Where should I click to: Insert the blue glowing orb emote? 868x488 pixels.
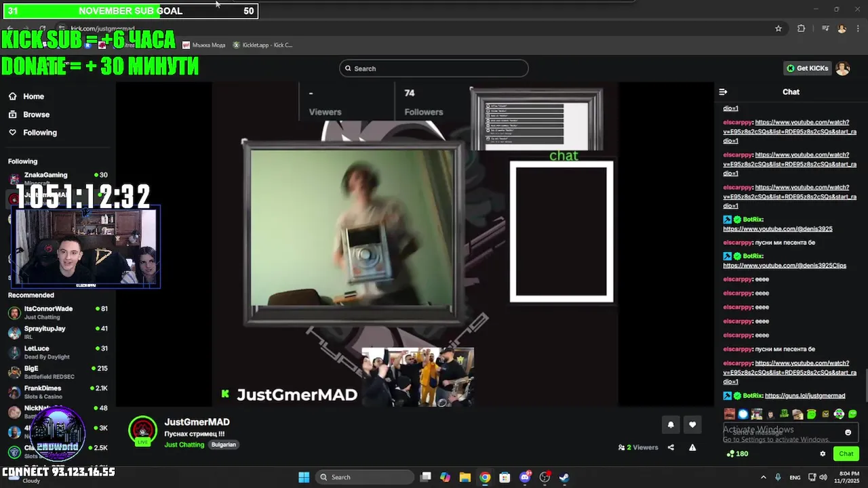[x=743, y=414]
